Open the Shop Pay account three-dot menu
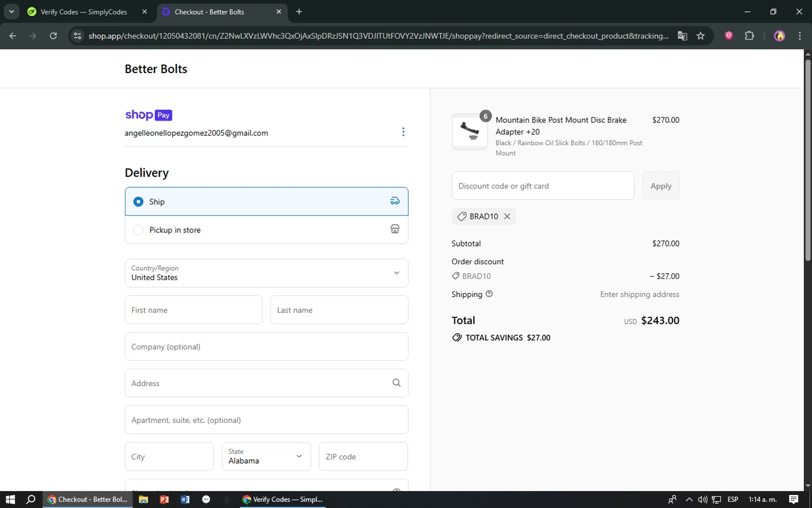The width and height of the screenshot is (812, 508). coord(403,132)
